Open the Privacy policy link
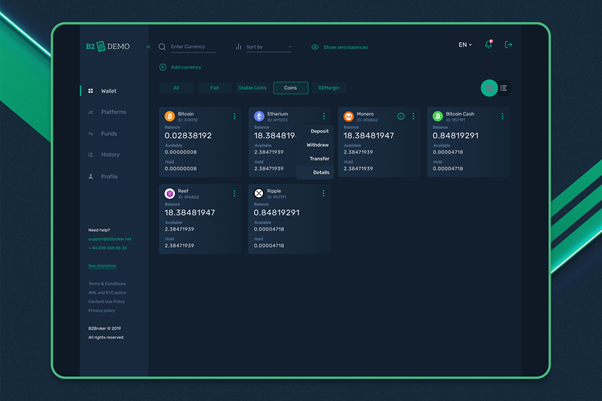Viewport: 602px width, 401px height. coord(101,310)
